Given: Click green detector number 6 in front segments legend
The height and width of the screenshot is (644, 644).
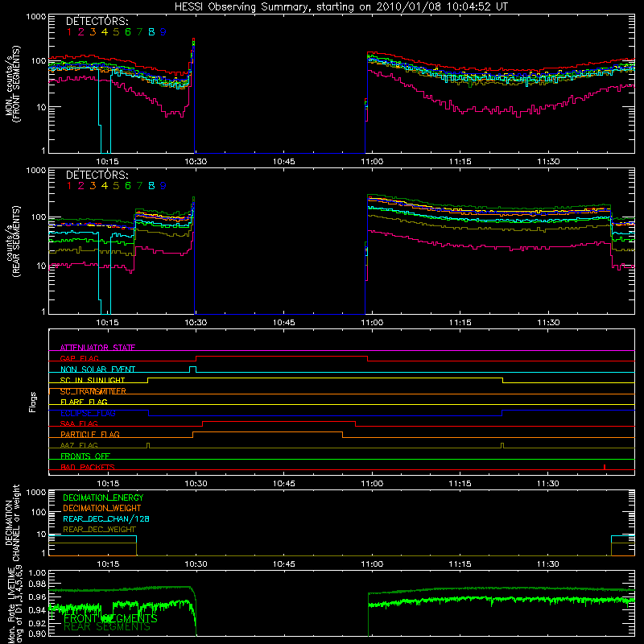Looking at the screenshot, I should (128, 32).
